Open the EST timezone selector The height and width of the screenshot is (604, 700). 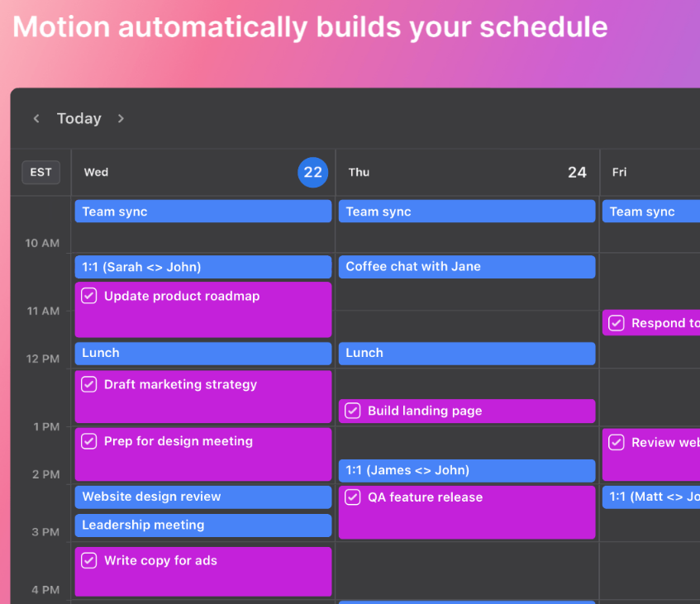tap(40, 172)
